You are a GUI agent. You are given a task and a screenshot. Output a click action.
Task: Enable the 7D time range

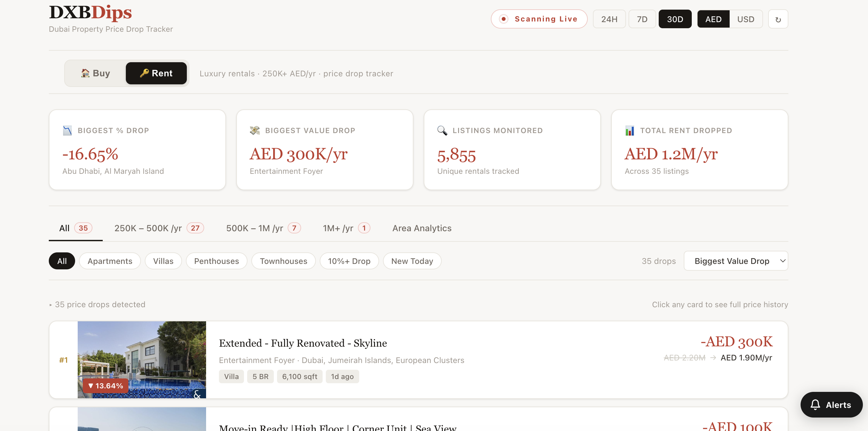point(642,19)
